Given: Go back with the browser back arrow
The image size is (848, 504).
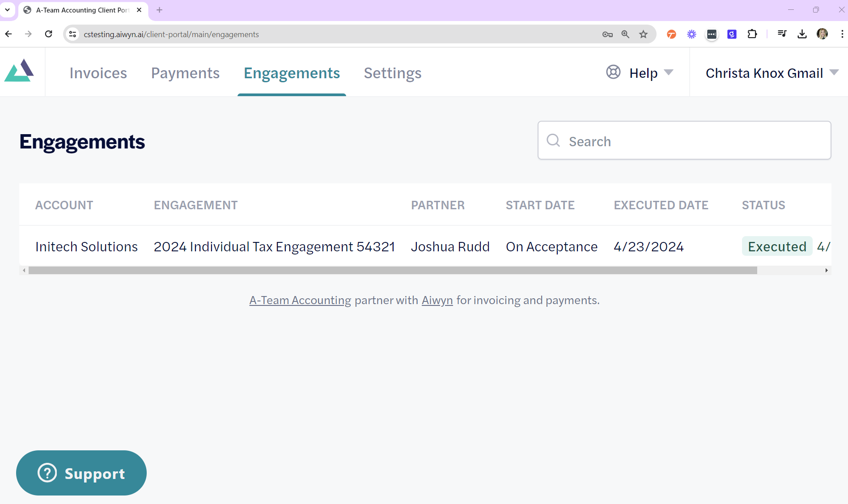Looking at the screenshot, I should 8,34.
